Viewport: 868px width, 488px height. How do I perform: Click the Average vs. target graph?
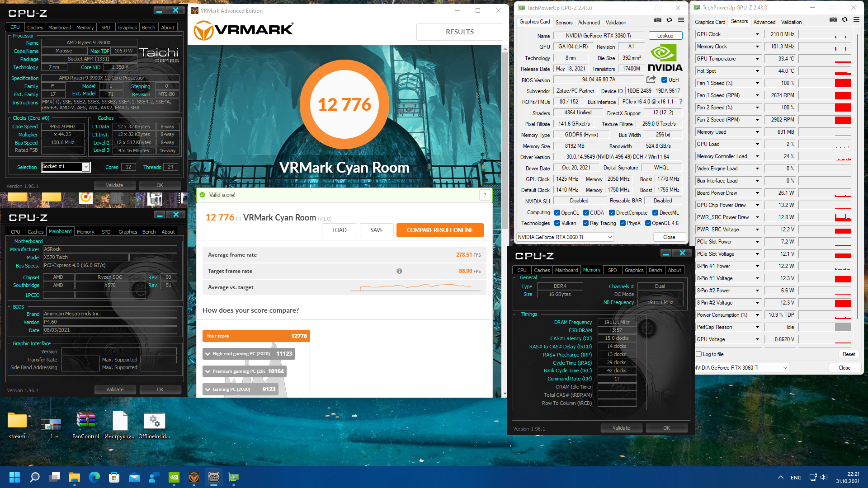pos(415,287)
